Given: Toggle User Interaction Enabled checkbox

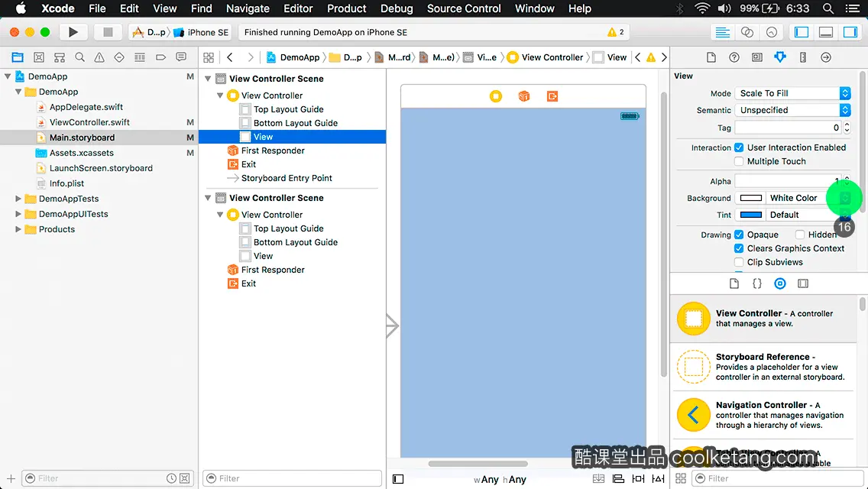Looking at the screenshot, I should point(739,147).
